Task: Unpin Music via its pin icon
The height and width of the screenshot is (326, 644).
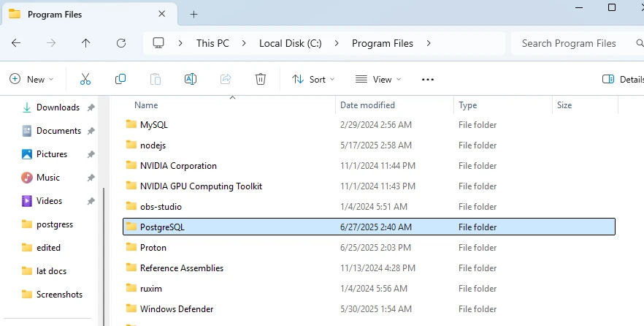Action: click(x=91, y=178)
